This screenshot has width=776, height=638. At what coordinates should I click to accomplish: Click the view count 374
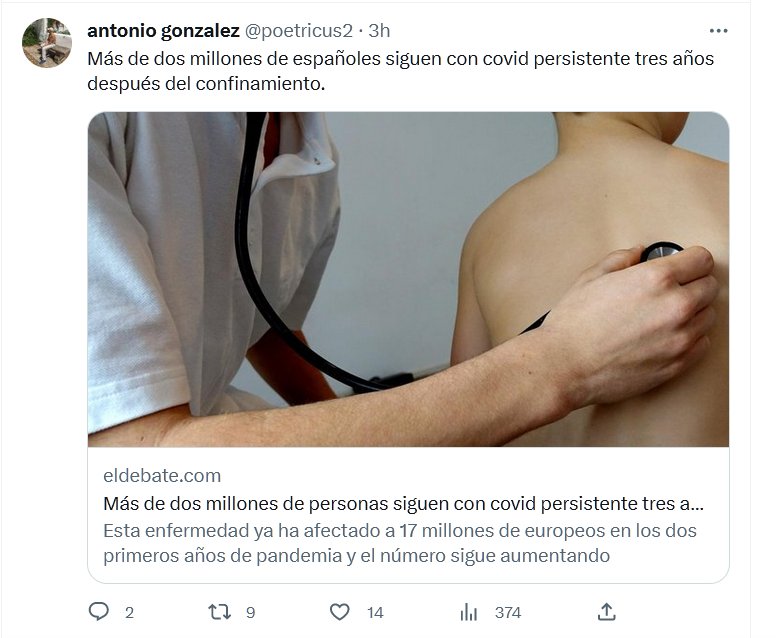click(x=508, y=613)
